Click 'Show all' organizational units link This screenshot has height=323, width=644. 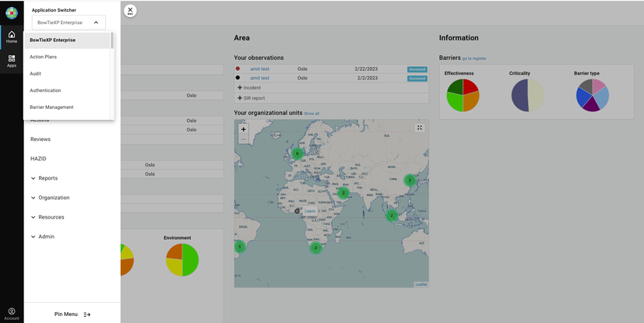pos(311,114)
